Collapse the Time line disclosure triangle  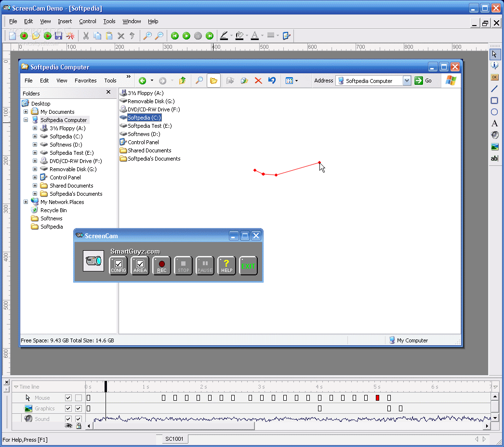point(16,387)
